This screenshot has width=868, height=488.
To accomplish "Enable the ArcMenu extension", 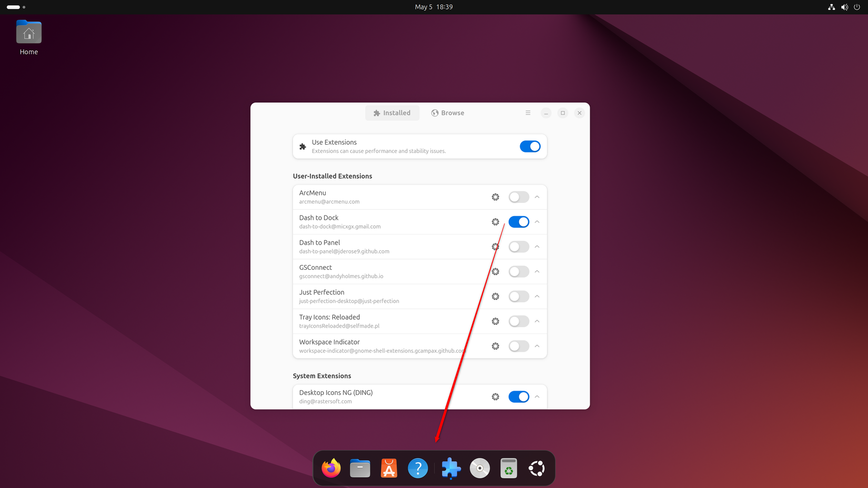I will [x=518, y=197].
